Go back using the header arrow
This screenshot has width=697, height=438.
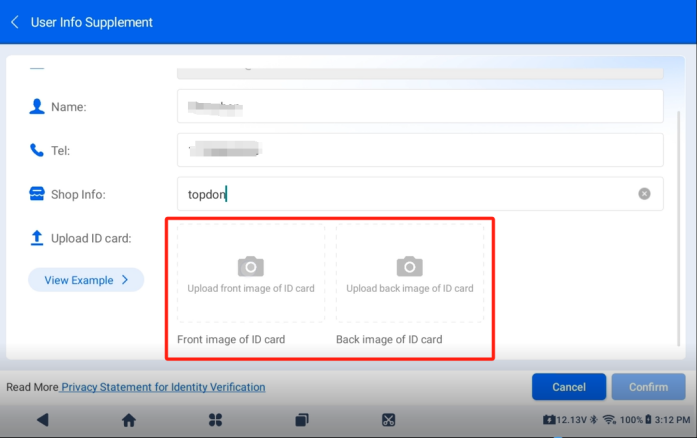(x=15, y=22)
